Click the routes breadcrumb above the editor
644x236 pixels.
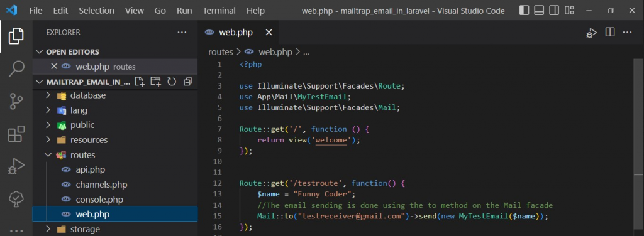[x=221, y=52]
